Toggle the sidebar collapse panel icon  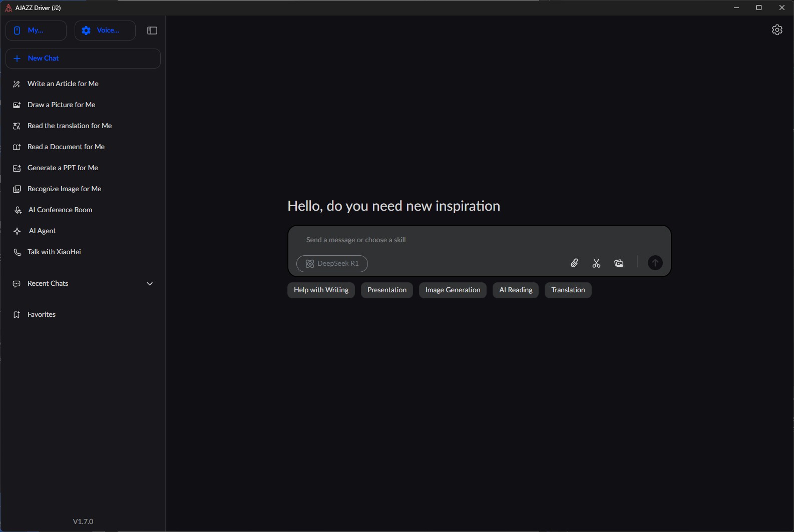(x=152, y=31)
